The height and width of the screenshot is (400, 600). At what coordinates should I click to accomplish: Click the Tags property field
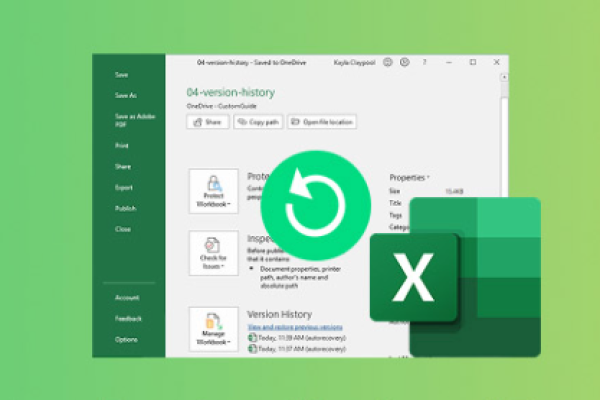(396, 215)
